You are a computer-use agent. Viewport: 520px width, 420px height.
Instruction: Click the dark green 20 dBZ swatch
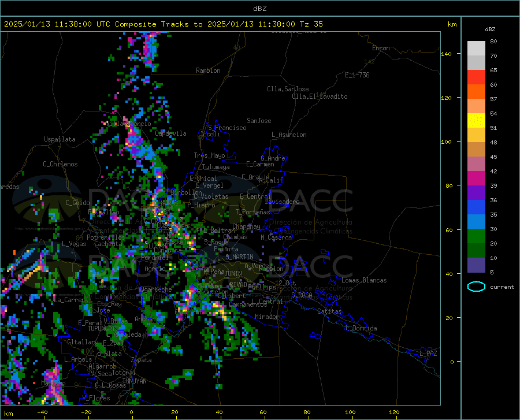[x=476, y=251]
